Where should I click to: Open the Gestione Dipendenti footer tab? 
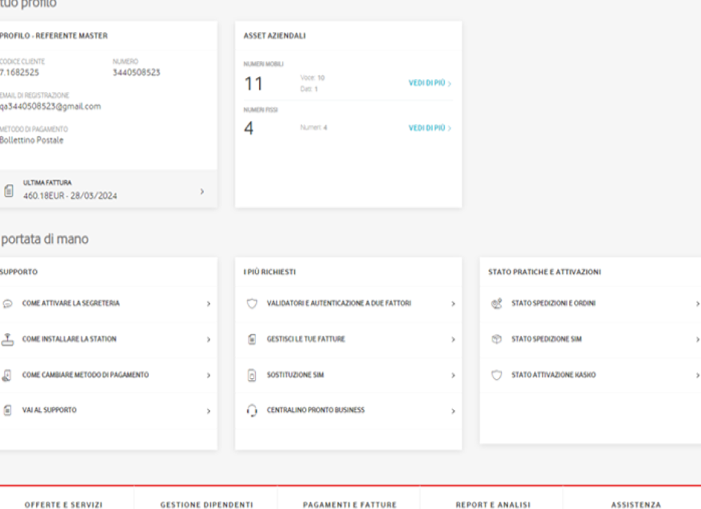tap(207, 505)
